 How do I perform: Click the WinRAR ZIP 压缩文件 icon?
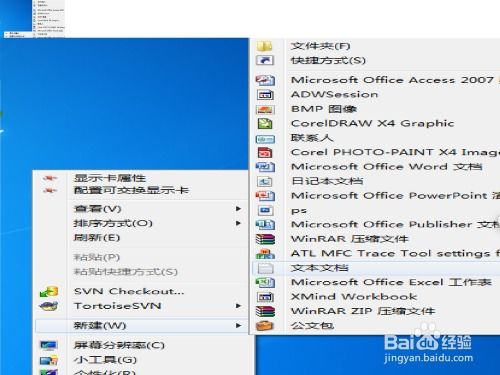[x=265, y=312]
